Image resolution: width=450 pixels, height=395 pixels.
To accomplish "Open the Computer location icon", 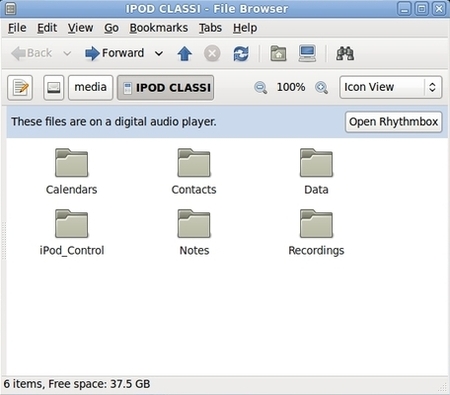I will (307, 53).
